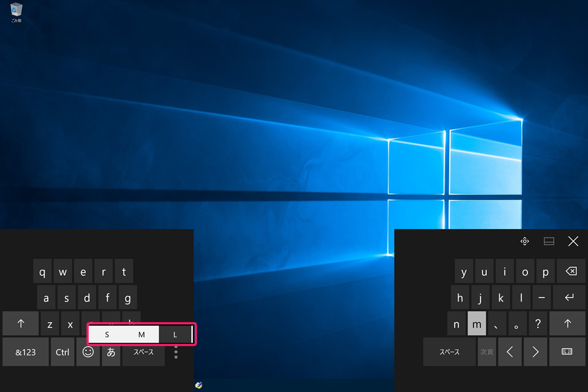
Task: Tap the e key
Action: tap(83, 272)
